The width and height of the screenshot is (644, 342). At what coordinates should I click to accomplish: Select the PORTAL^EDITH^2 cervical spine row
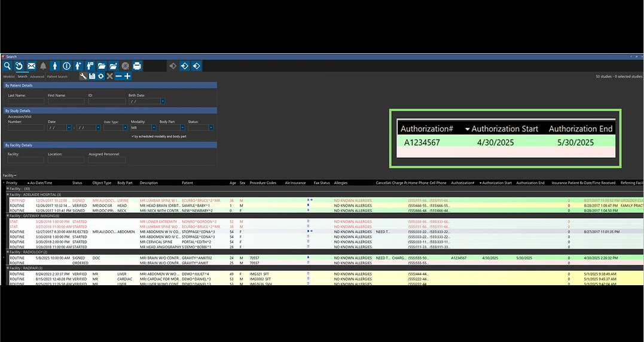(326, 242)
